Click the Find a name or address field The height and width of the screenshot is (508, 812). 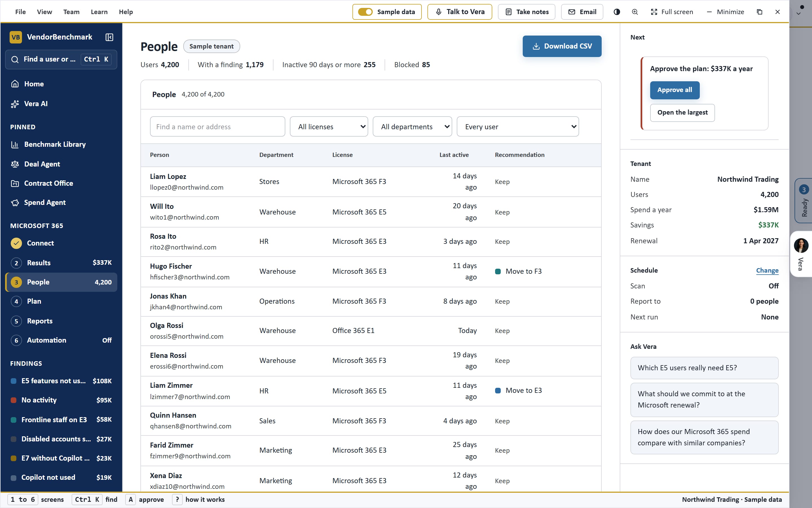tap(217, 127)
